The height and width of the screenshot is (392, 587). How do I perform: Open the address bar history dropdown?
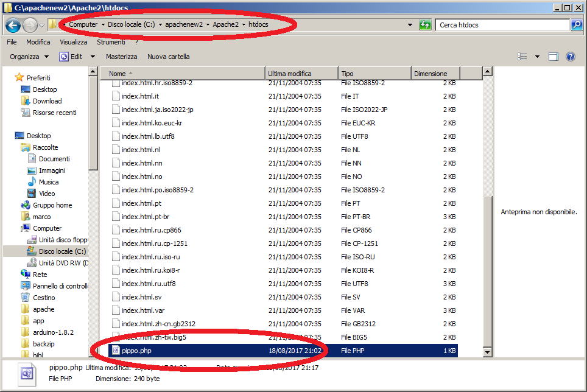(410, 25)
